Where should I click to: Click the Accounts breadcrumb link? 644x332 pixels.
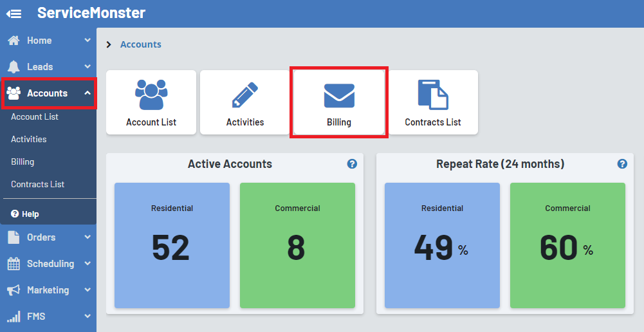coord(141,44)
